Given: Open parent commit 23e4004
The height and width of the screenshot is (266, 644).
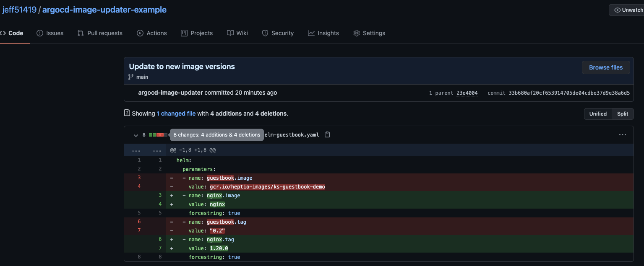Looking at the screenshot, I should [x=467, y=93].
